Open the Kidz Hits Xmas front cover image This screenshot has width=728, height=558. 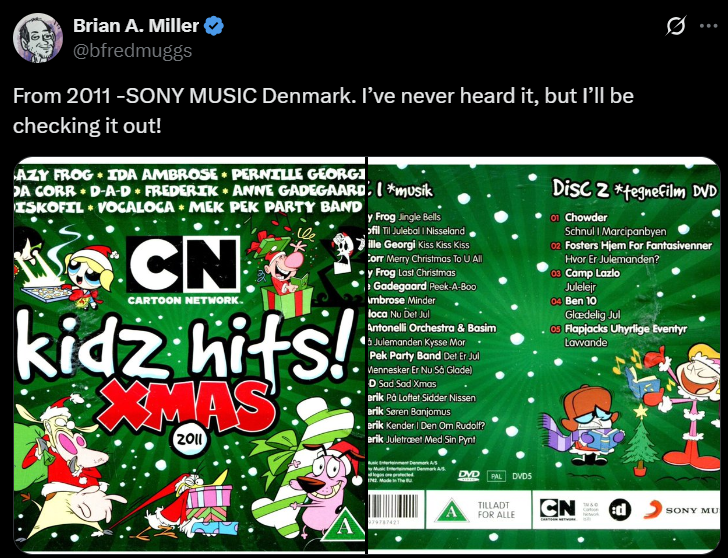pos(190,355)
